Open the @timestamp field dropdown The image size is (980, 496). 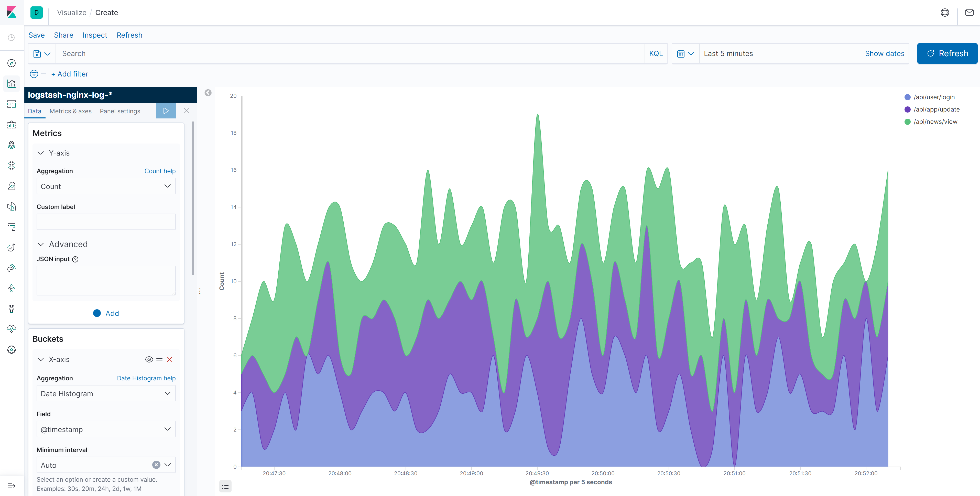click(x=106, y=429)
